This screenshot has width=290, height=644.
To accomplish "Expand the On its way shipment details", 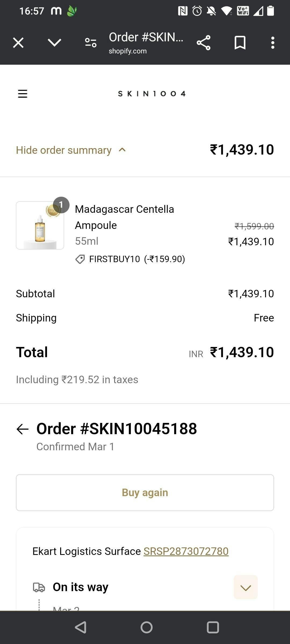I will coord(246,587).
